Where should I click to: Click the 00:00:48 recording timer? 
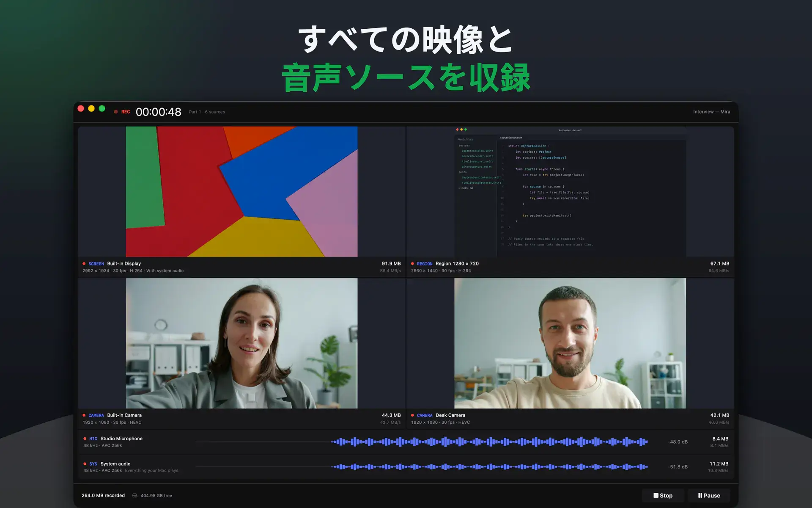point(159,112)
